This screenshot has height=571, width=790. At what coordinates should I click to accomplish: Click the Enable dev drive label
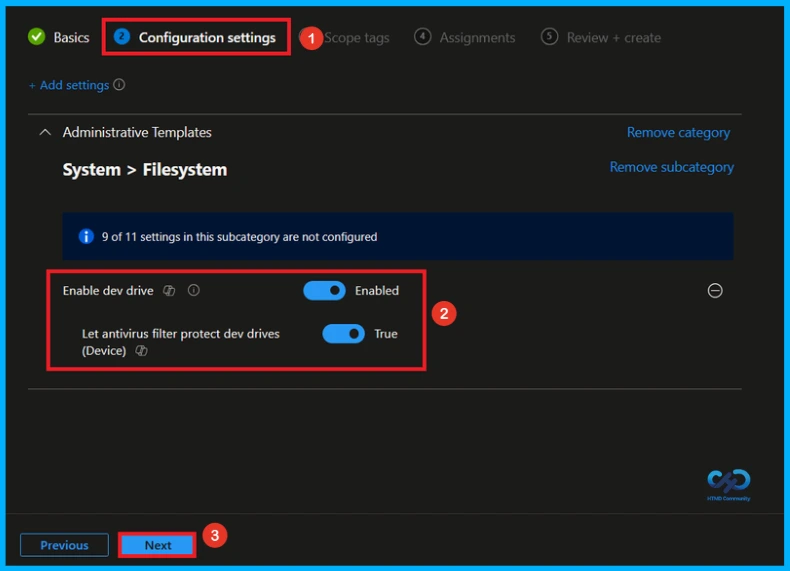point(108,291)
